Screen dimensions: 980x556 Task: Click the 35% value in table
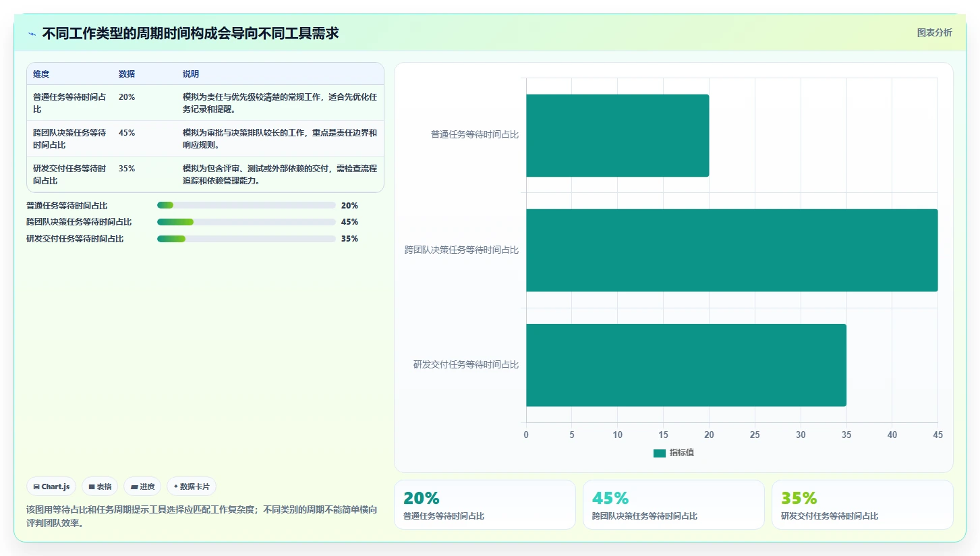[x=127, y=169]
